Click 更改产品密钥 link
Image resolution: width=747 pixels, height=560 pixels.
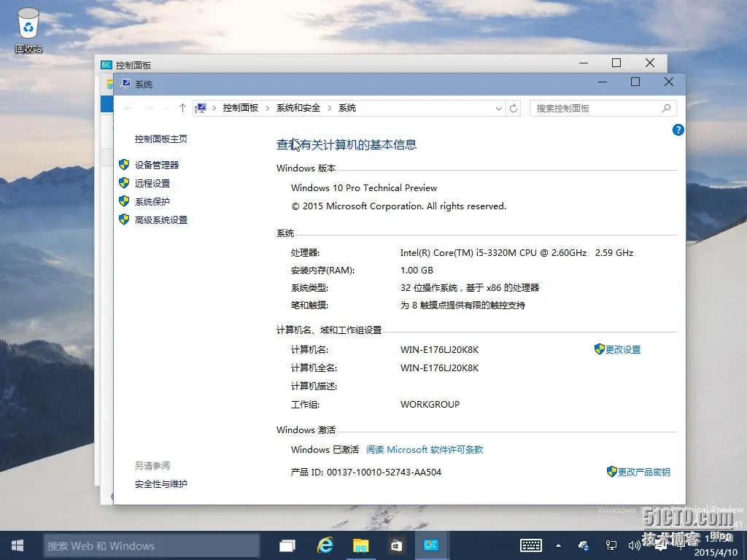[643, 472]
